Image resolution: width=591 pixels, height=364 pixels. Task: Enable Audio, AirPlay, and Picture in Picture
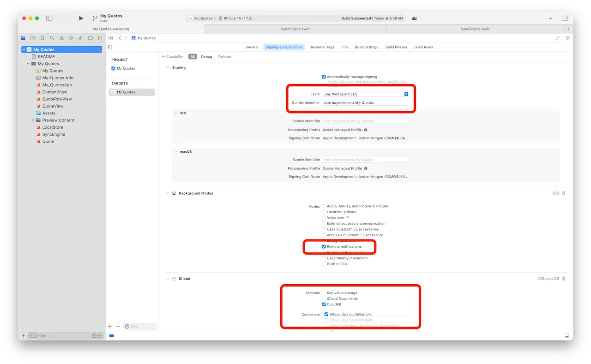pyautogui.click(x=324, y=206)
